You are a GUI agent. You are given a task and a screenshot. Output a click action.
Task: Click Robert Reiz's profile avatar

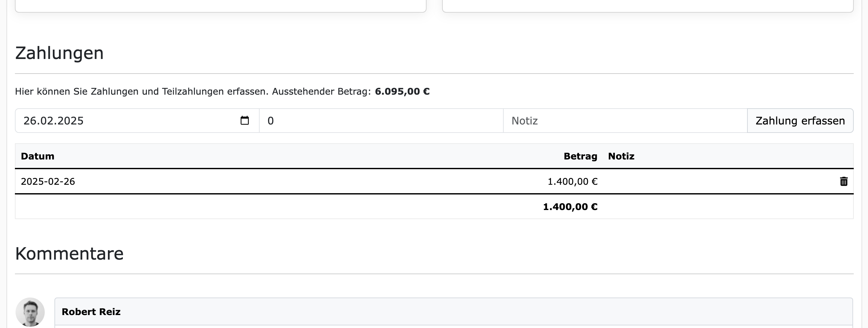coord(30,312)
